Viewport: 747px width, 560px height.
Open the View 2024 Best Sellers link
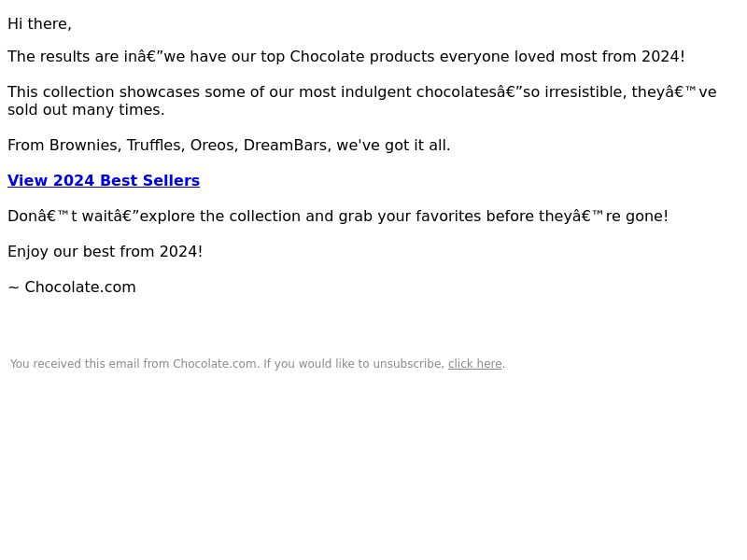point(104,180)
